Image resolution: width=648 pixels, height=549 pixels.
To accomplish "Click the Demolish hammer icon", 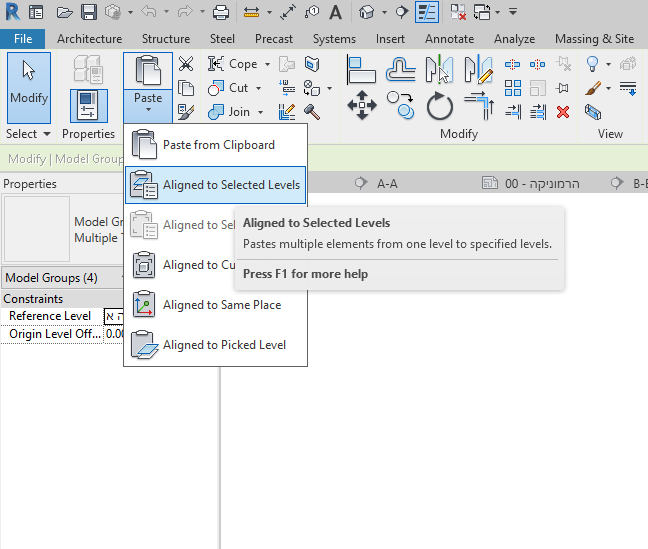I will coord(312,112).
